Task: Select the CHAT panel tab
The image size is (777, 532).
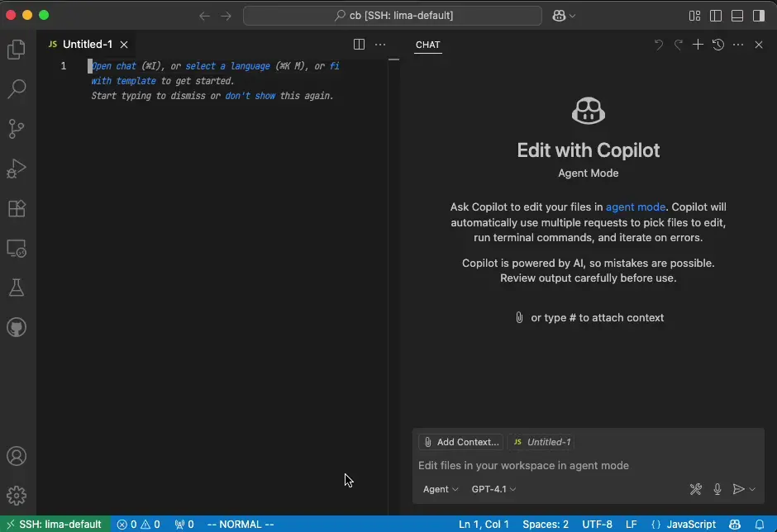Action: pyautogui.click(x=427, y=45)
